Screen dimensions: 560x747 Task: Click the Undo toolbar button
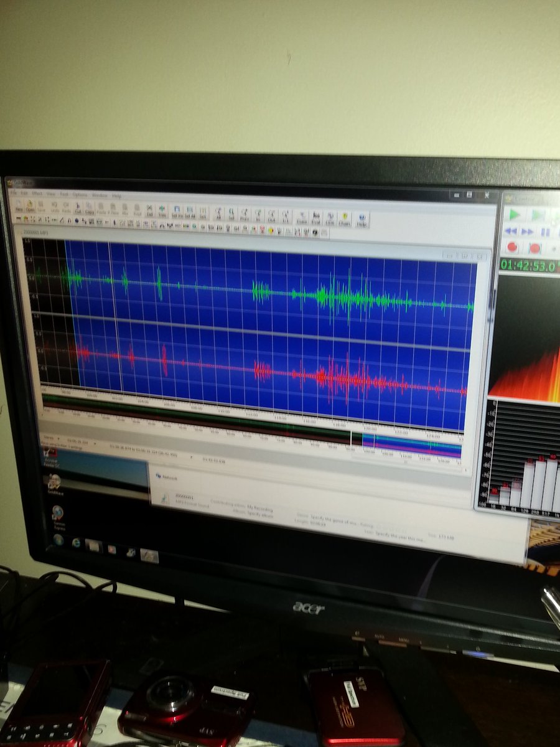click(x=55, y=209)
